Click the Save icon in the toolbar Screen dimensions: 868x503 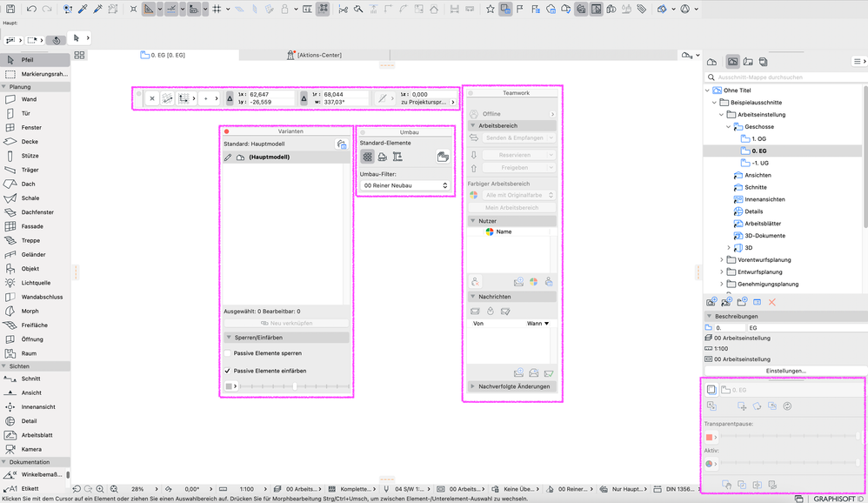pos(10,9)
